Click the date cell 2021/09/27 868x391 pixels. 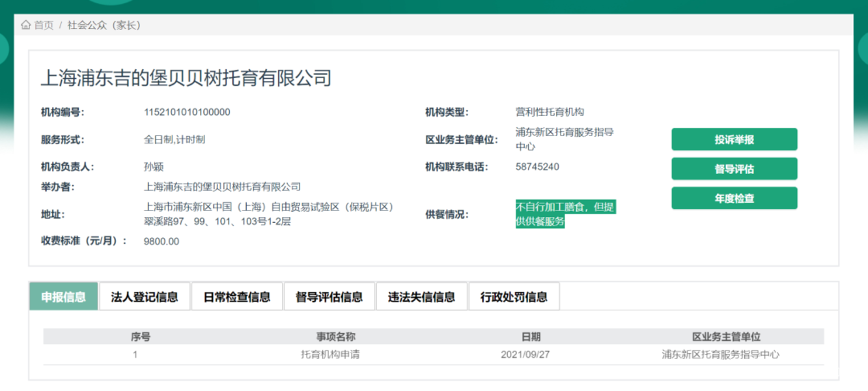coord(525,355)
